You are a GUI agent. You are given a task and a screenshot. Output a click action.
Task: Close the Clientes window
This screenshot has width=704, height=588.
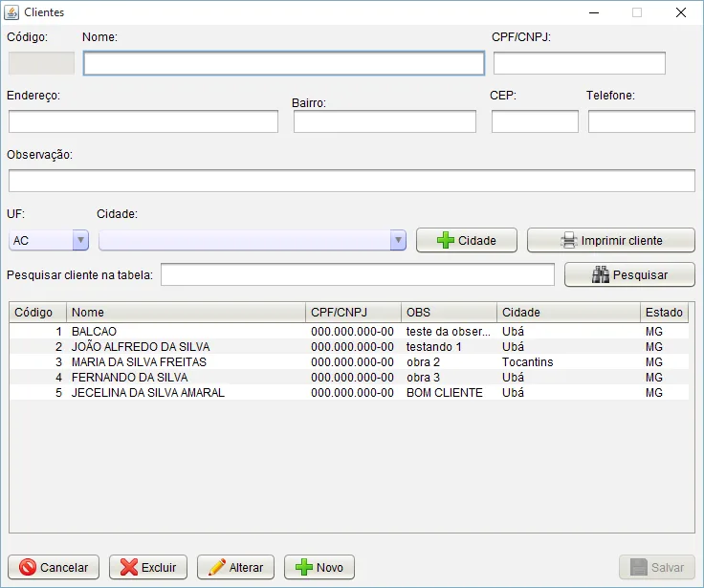click(x=681, y=12)
